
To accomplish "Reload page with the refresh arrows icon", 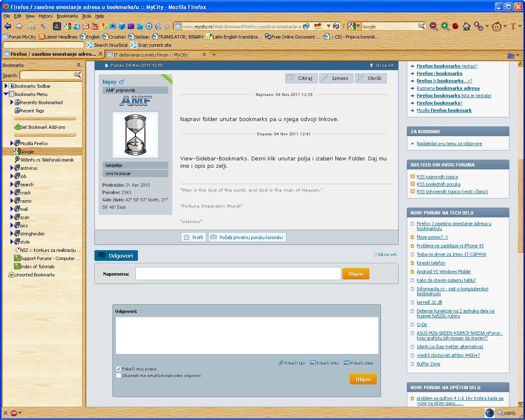I will point(336,26).
